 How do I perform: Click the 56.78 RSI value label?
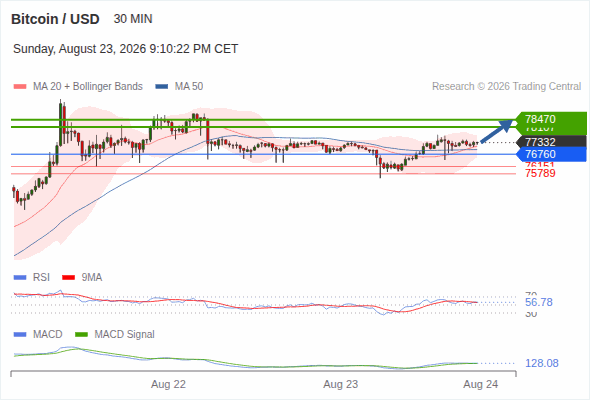pyautogui.click(x=538, y=302)
